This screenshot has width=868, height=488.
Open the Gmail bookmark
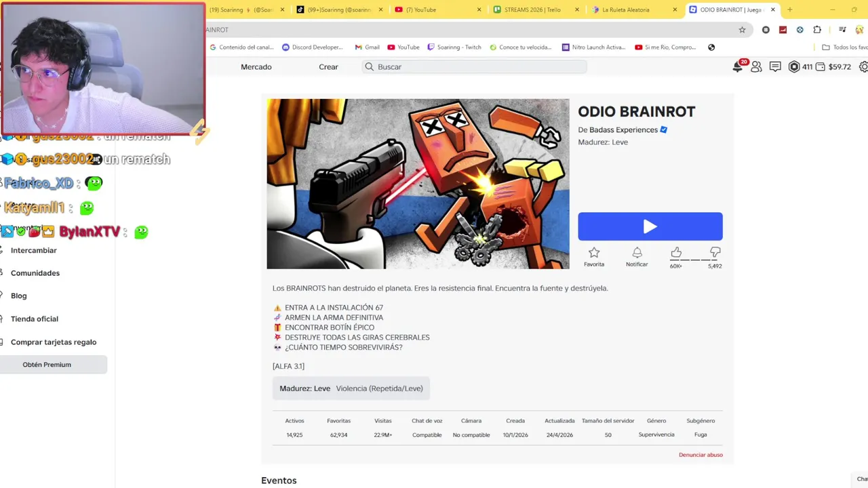pos(367,47)
